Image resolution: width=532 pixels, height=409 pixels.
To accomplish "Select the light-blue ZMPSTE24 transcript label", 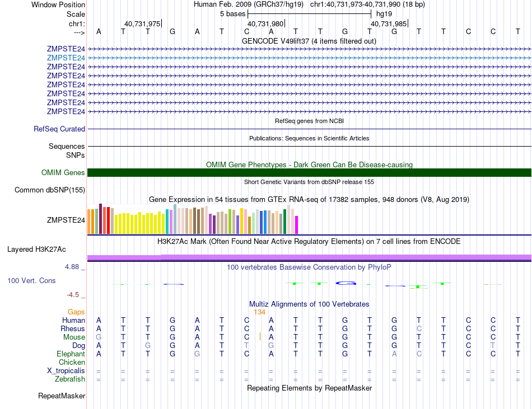I will click(66, 58).
